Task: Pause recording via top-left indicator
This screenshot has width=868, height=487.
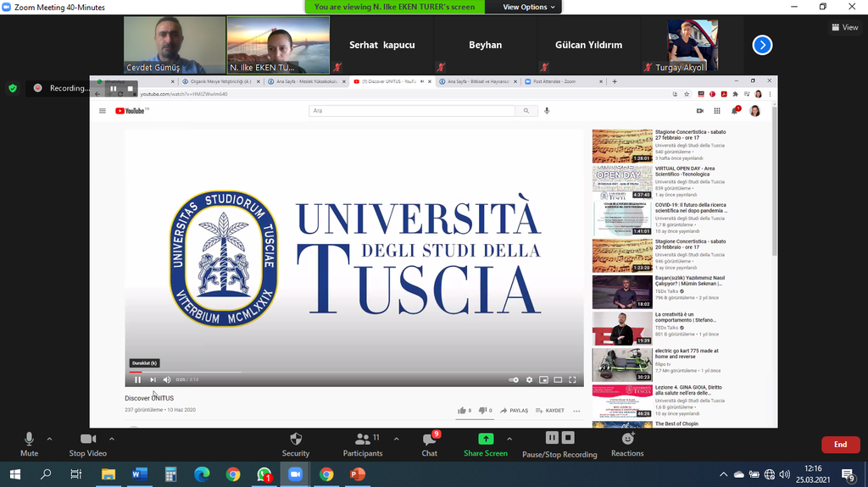Action: tap(113, 89)
